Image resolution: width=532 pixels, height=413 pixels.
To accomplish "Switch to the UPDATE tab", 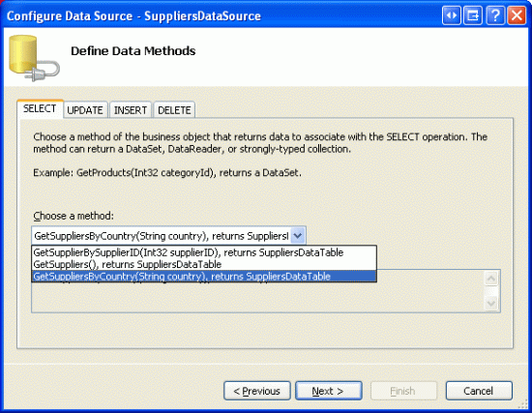I will (85, 110).
